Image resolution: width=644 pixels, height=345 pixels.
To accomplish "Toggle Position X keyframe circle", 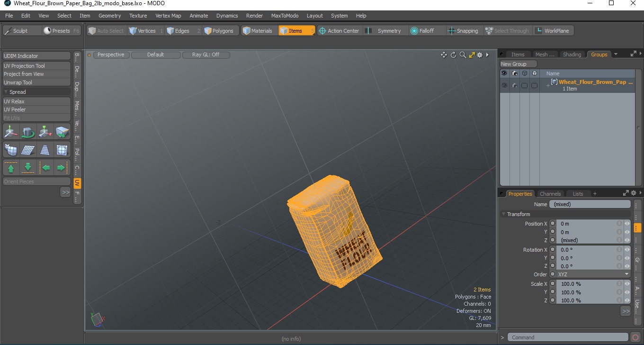I will point(553,223).
